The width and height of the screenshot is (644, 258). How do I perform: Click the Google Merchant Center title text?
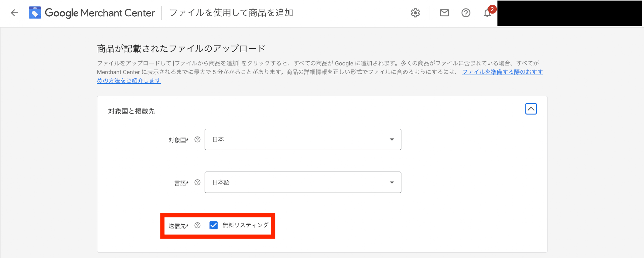pos(100,13)
